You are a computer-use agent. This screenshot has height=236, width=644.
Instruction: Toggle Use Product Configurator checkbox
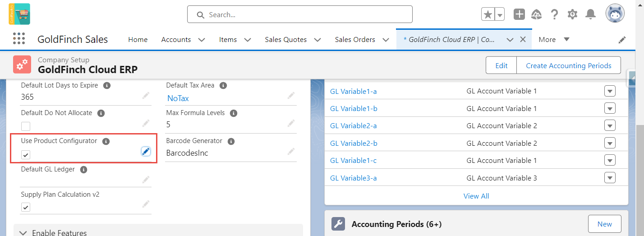click(26, 155)
